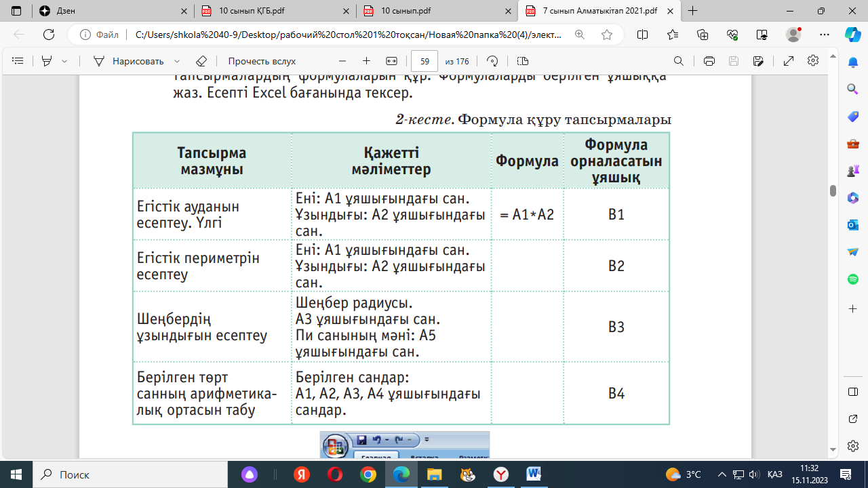Viewport: 868px width, 488px height.
Task: Open Browser essentials heart icon
Action: point(732,35)
